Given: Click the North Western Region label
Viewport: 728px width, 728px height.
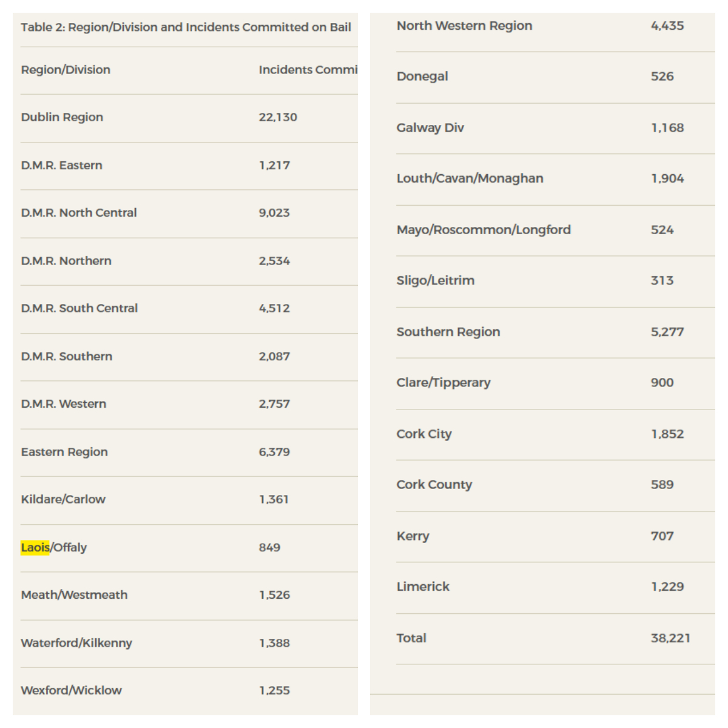Looking at the screenshot, I should (464, 25).
